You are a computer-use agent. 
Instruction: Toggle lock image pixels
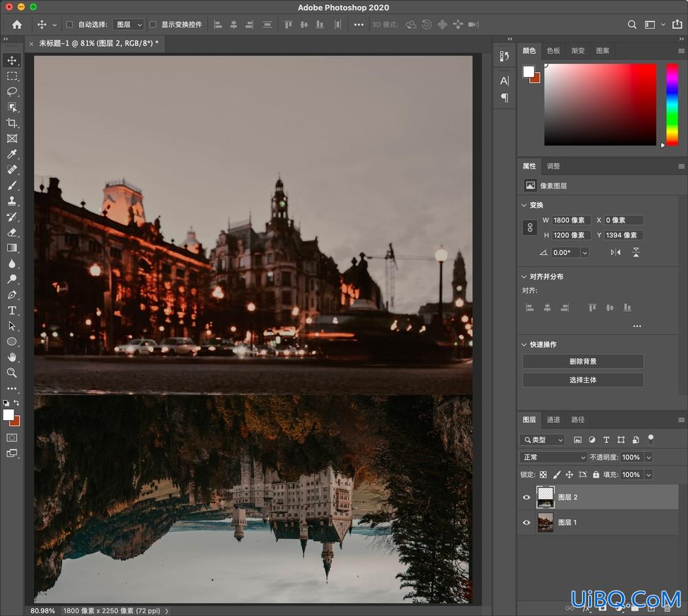click(557, 475)
